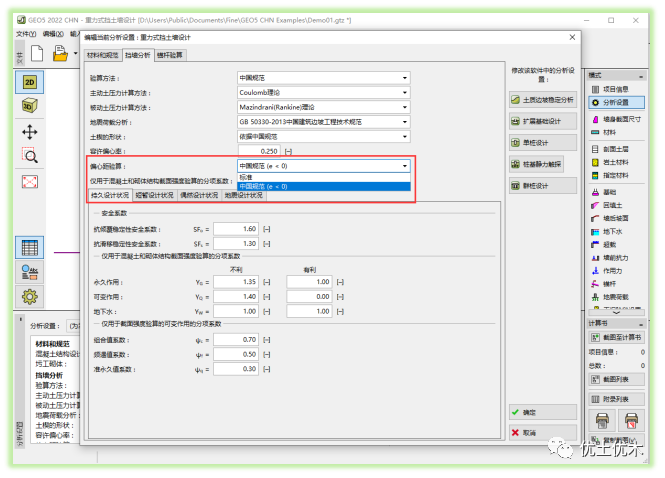Select the 地震设计状况 tab
Screen dimensions: 665x478
[x=243, y=195]
